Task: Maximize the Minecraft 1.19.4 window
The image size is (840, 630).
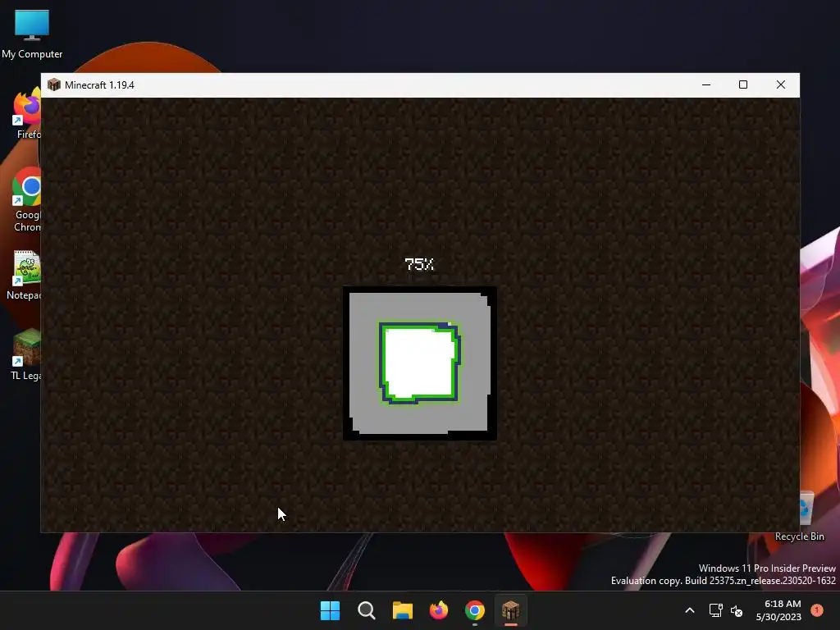Action: point(743,84)
